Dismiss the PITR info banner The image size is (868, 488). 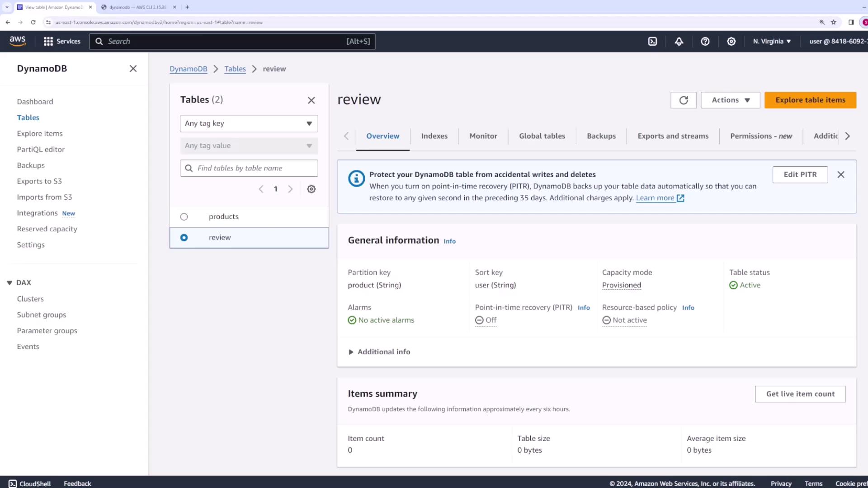(x=841, y=174)
